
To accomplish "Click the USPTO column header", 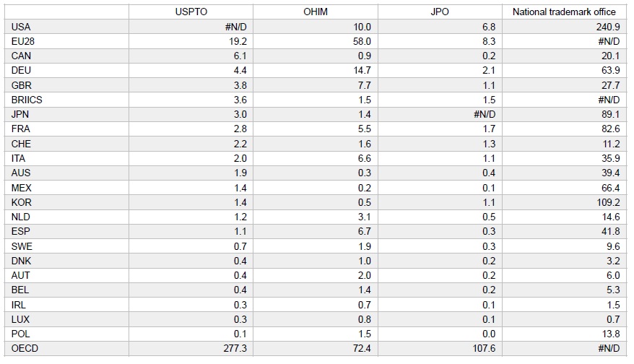I will [x=191, y=12].
